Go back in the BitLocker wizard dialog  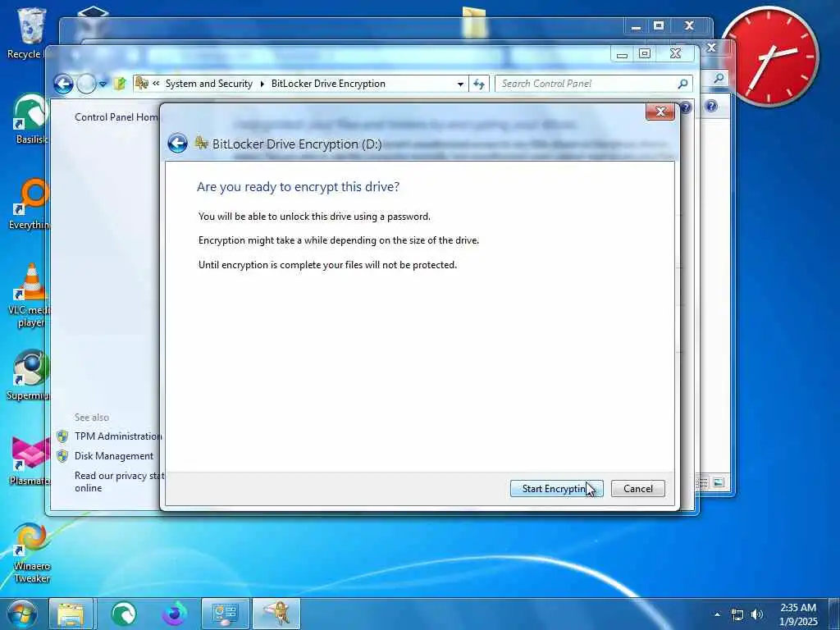[177, 144]
